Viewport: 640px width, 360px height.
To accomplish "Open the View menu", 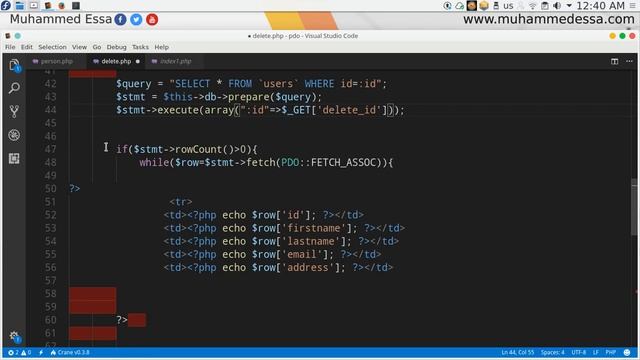I will click(79, 47).
